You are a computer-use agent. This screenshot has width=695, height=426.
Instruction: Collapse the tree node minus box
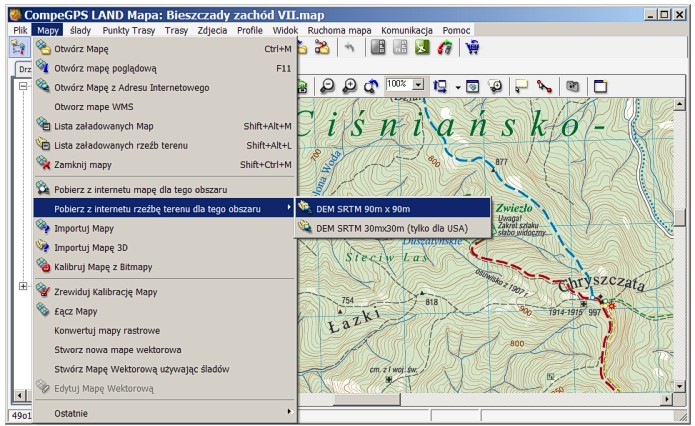click(23, 86)
